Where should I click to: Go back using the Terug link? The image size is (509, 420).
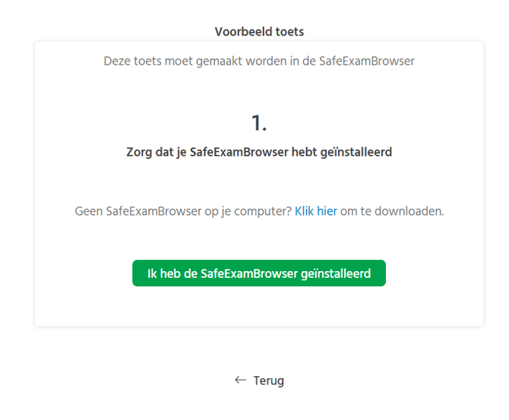268,381
